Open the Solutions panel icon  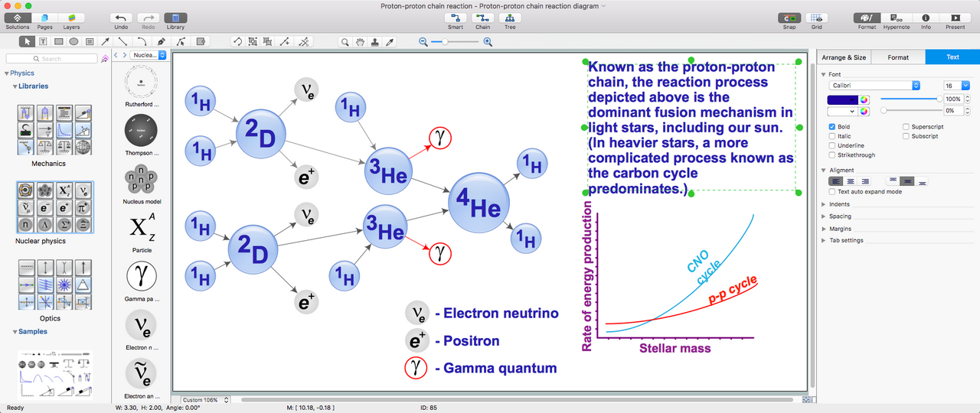[x=17, y=18]
